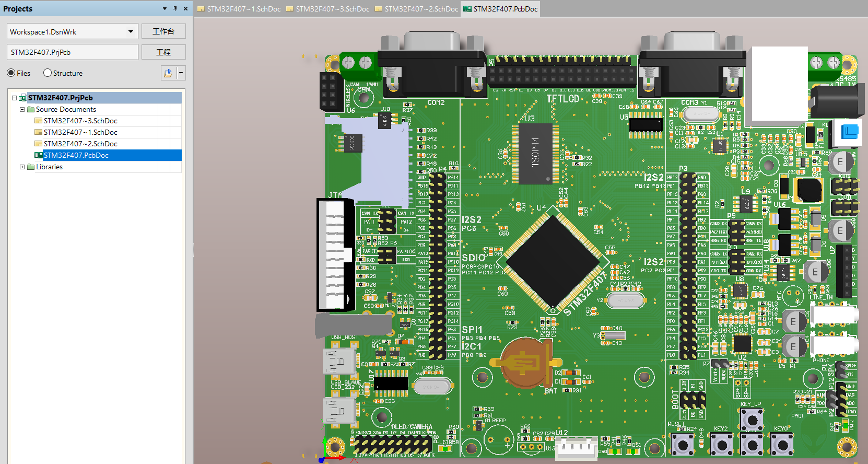
Task: Open the Workspace1.DsnWrk dropdown
Action: pos(131,32)
